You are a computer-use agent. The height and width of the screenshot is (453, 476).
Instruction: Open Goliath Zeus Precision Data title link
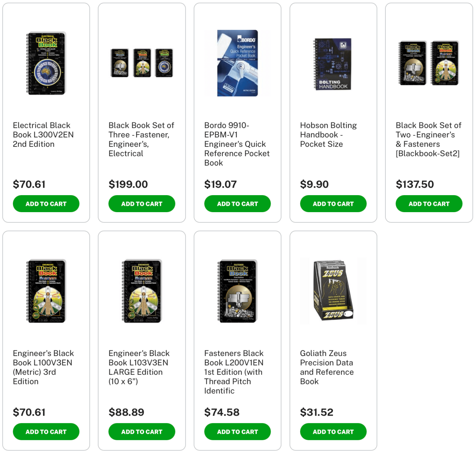pos(327,367)
